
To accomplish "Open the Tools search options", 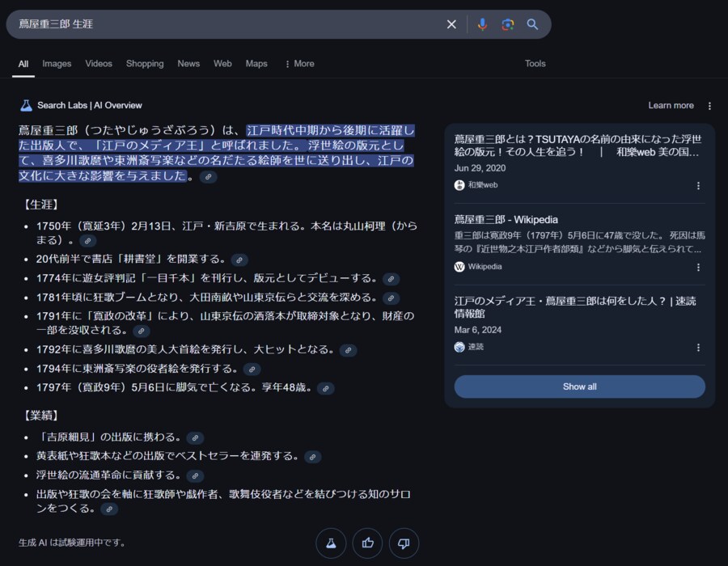I will 535,64.
